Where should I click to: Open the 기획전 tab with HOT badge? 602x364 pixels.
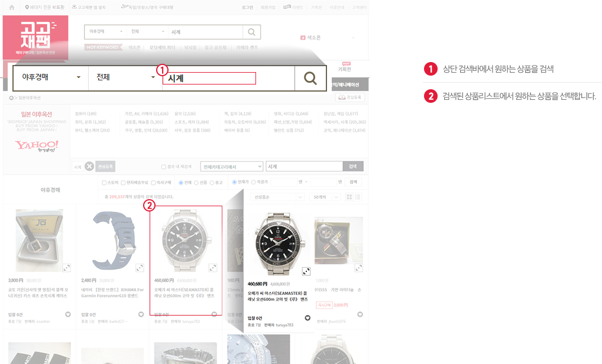point(344,67)
